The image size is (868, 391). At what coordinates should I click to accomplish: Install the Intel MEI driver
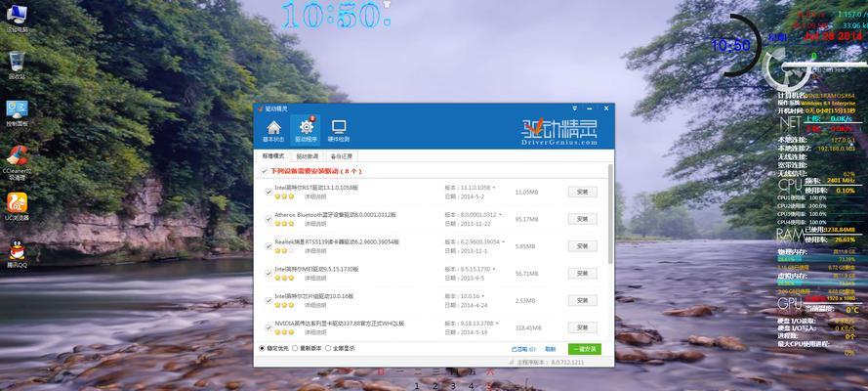(x=582, y=273)
